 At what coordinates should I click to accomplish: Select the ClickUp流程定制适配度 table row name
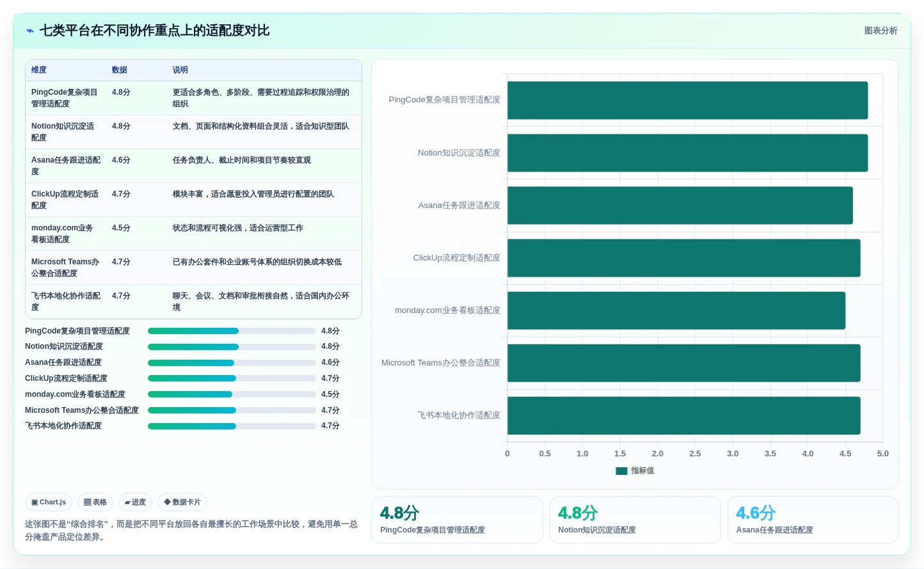point(65,200)
